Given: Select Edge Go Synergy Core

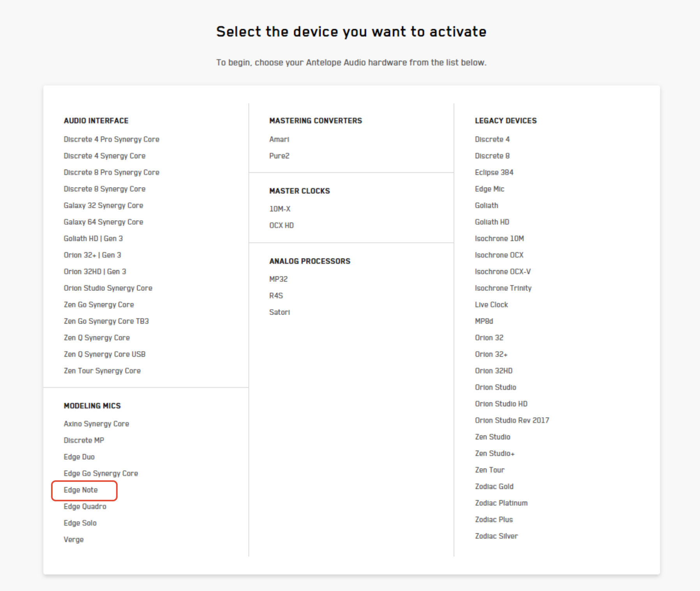Looking at the screenshot, I should 101,473.
